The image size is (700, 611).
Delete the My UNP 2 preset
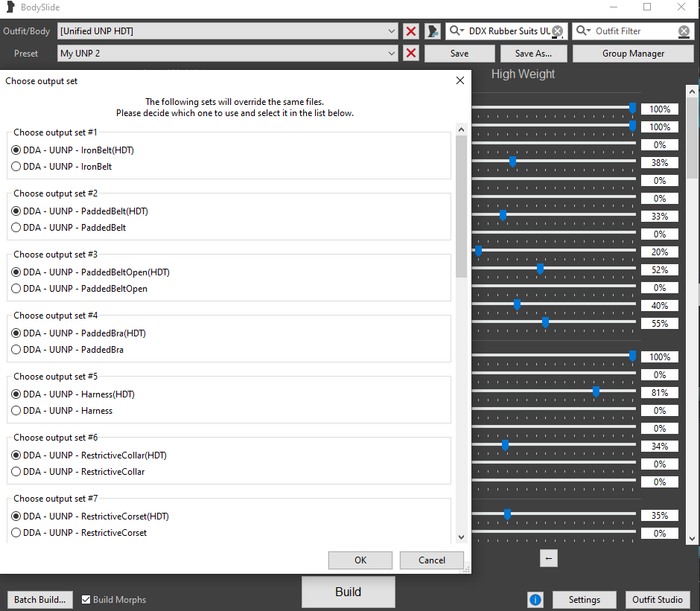(x=411, y=53)
